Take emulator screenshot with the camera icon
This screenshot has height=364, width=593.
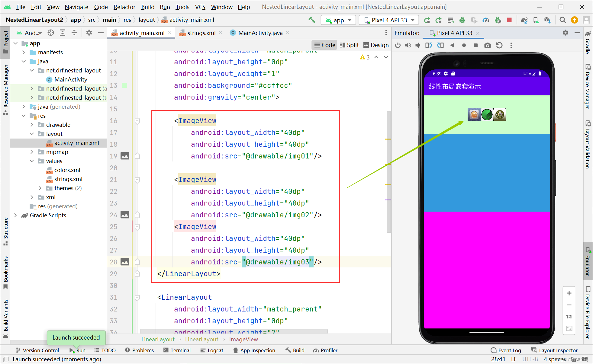487,45
